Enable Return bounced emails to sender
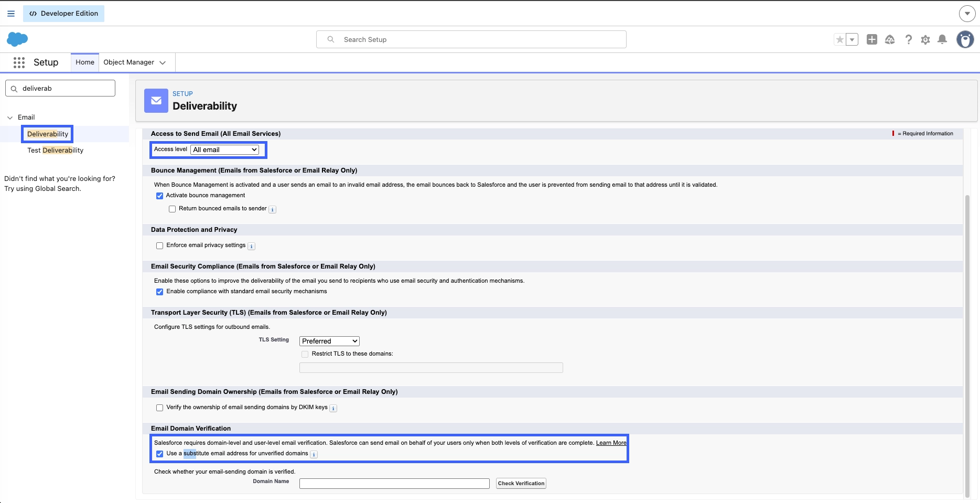Image resolution: width=980 pixels, height=503 pixels. [173, 209]
